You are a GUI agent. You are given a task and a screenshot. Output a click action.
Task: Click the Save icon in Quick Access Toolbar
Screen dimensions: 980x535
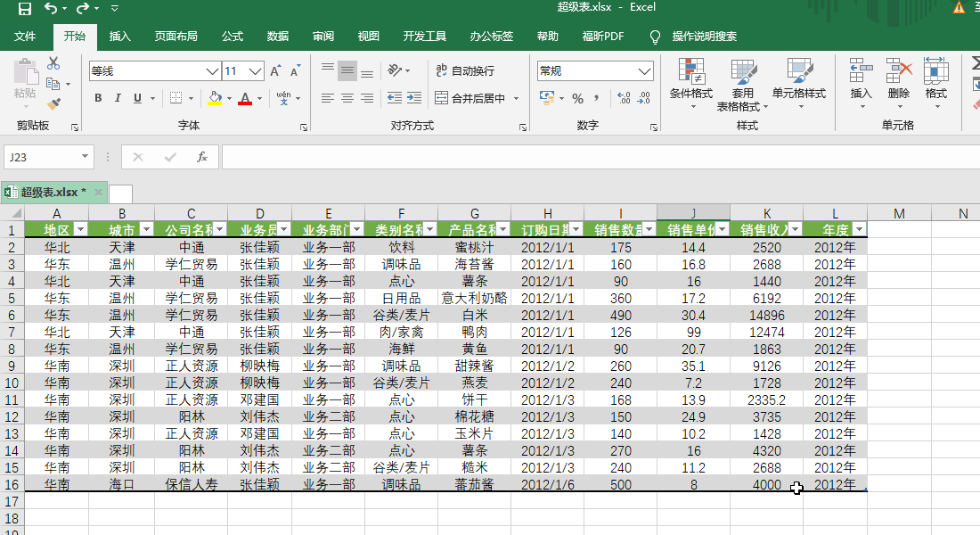click(x=23, y=8)
